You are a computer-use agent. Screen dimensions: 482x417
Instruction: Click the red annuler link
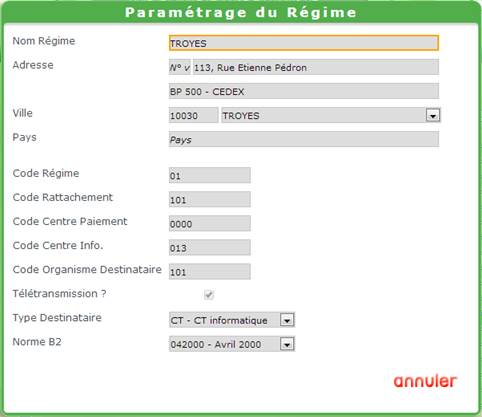point(425,381)
